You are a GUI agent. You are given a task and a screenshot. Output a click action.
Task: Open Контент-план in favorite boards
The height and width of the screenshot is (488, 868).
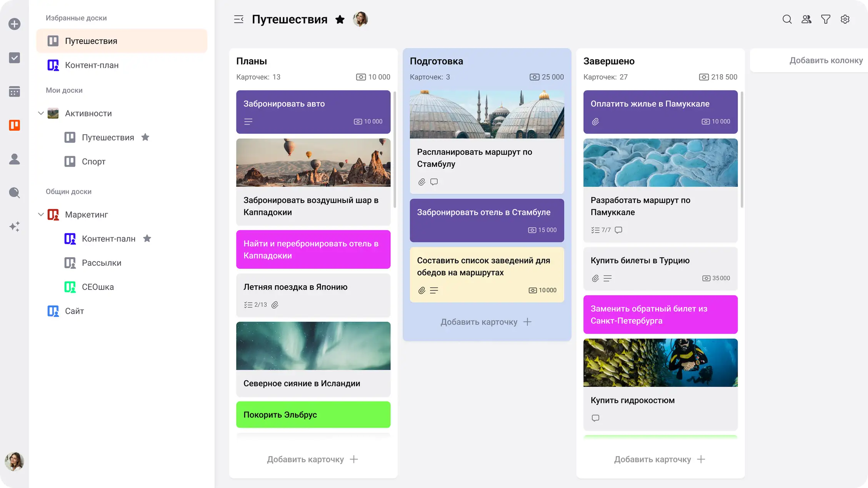(x=92, y=65)
